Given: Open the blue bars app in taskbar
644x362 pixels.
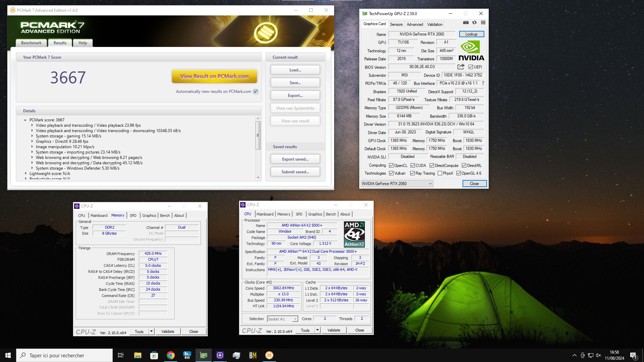Looking at the screenshot, I should (187, 355).
